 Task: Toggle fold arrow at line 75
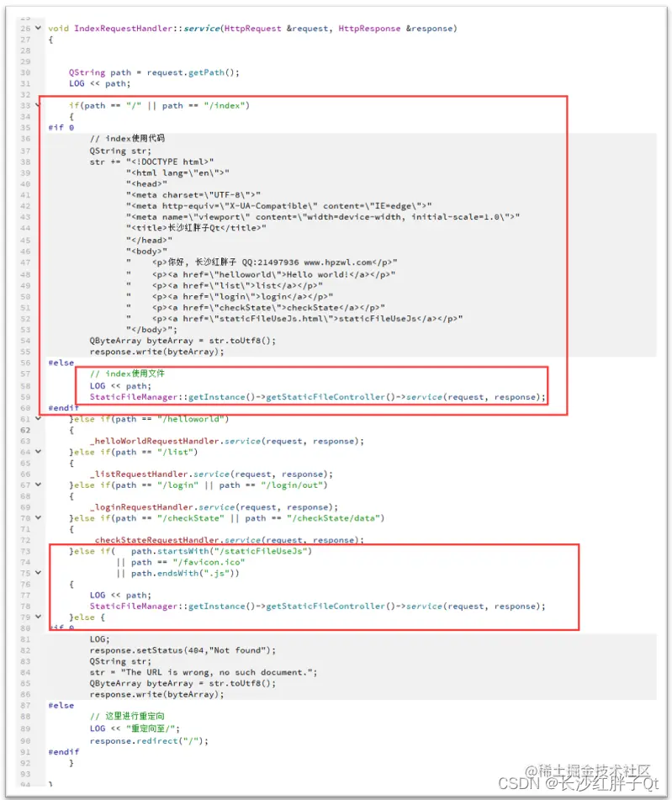(39, 573)
